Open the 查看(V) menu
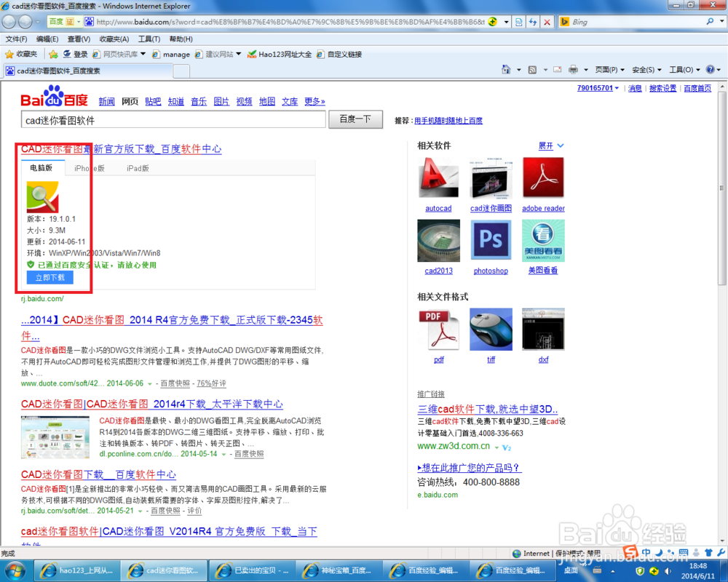The height and width of the screenshot is (582, 728). coord(79,39)
